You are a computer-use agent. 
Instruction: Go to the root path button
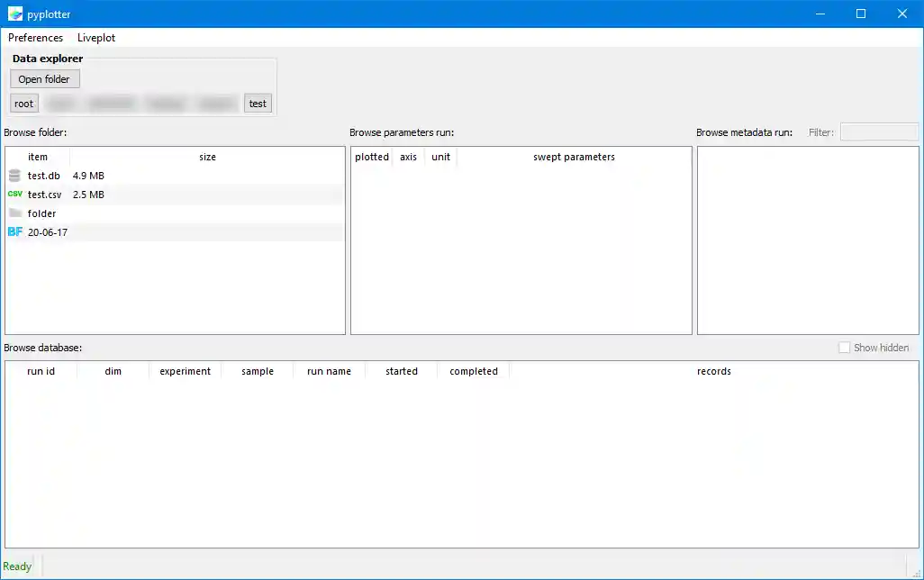(24, 104)
